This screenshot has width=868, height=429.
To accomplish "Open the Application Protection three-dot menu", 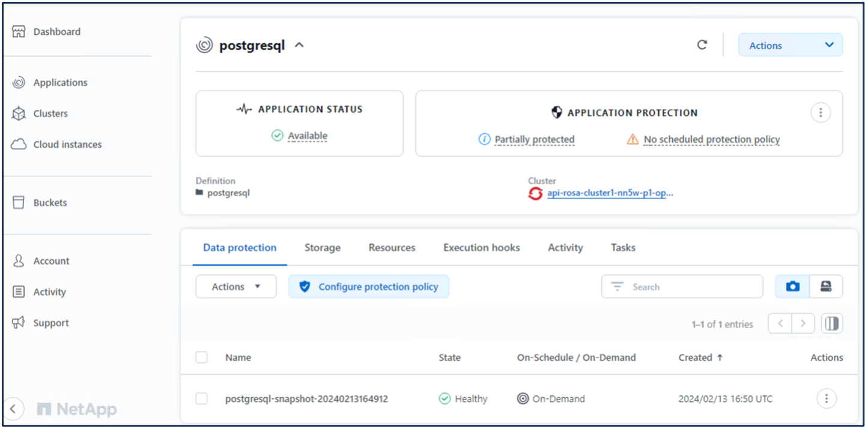I will (821, 113).
